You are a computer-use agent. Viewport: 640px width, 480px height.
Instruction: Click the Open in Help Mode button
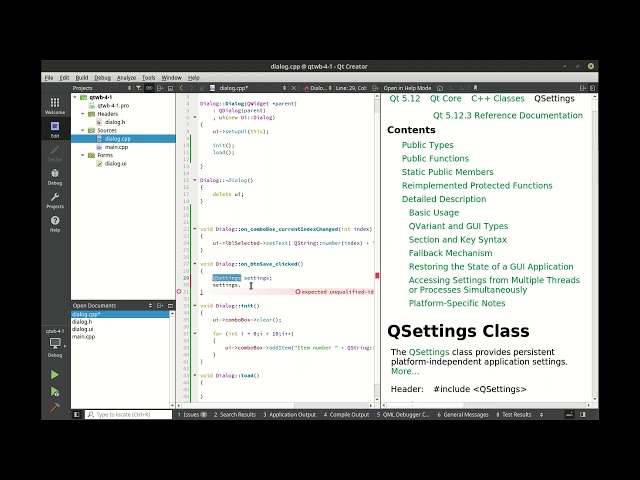[x=407, y=88]
